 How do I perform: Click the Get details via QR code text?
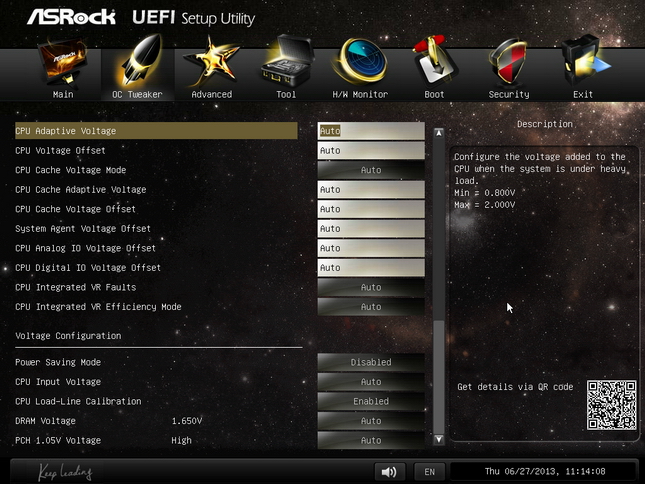515,387
